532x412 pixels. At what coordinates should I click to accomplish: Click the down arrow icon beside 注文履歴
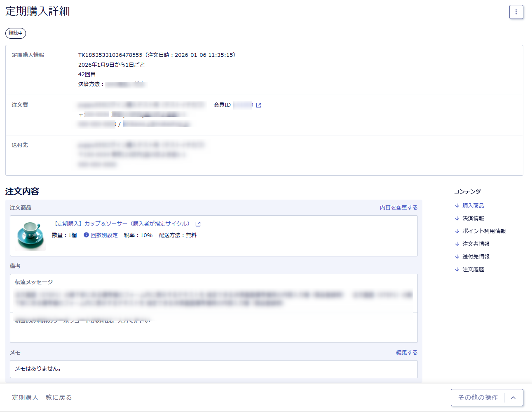coord(457,270)
